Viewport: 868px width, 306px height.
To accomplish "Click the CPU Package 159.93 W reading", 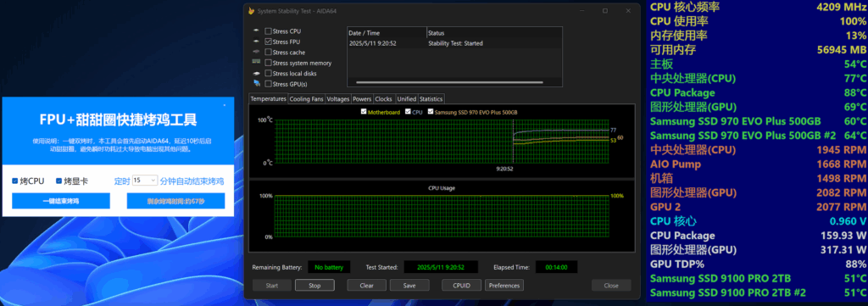I will [759, 236].
